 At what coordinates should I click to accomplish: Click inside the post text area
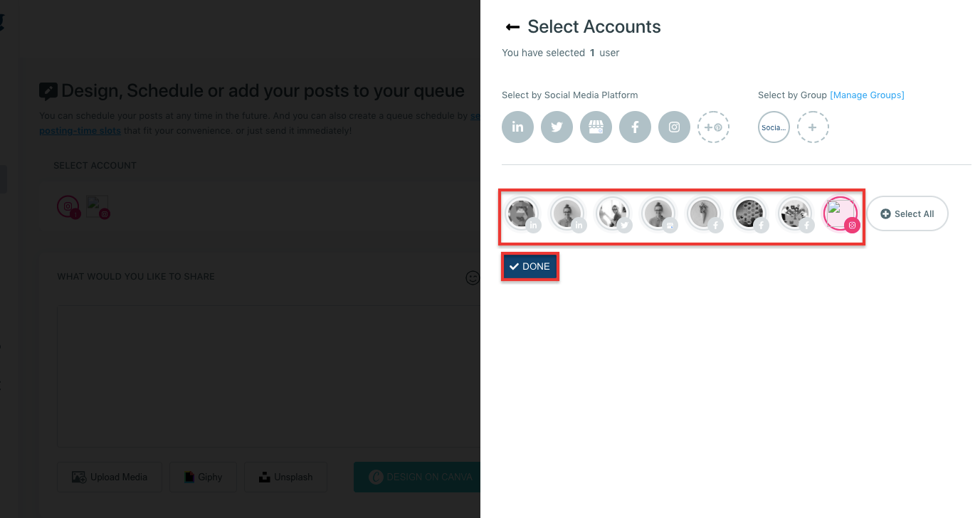[267, 376]
